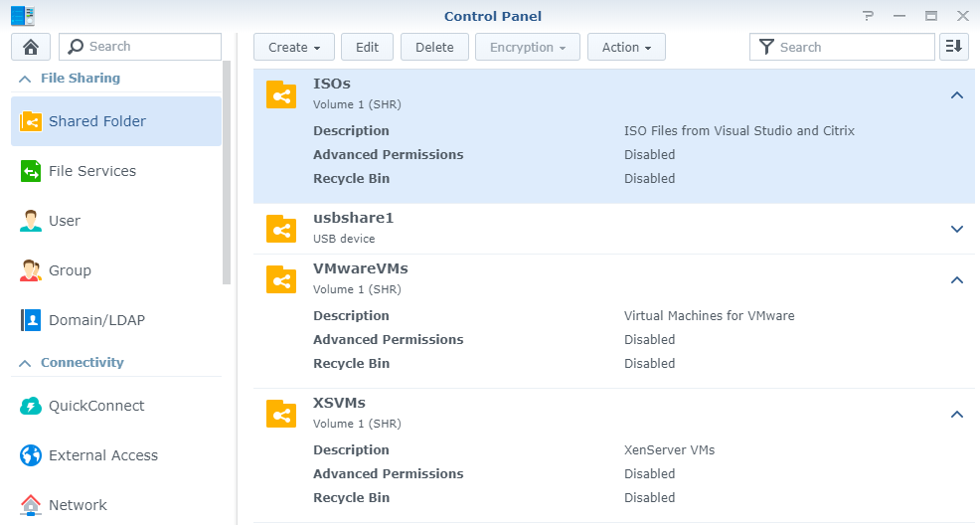The width and height of the screenshot is (980, 525).
Task: Click the Delete button
Action: [x=434, y=47]
